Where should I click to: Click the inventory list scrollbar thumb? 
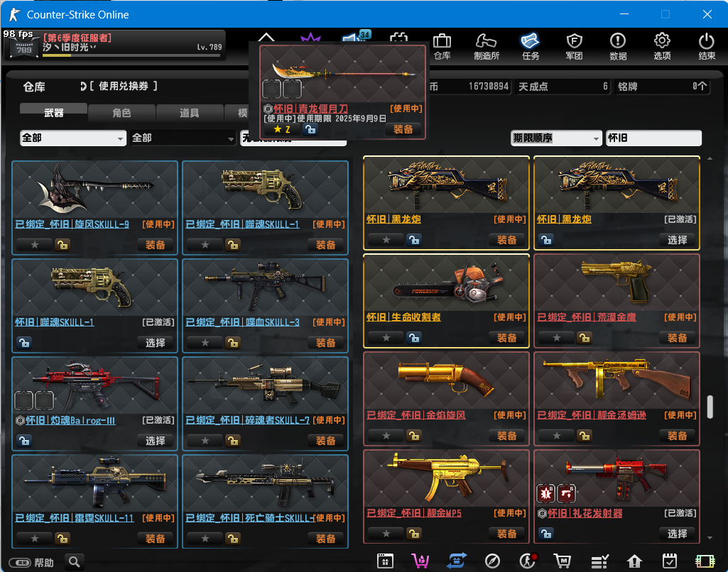(x=710, y=407)
